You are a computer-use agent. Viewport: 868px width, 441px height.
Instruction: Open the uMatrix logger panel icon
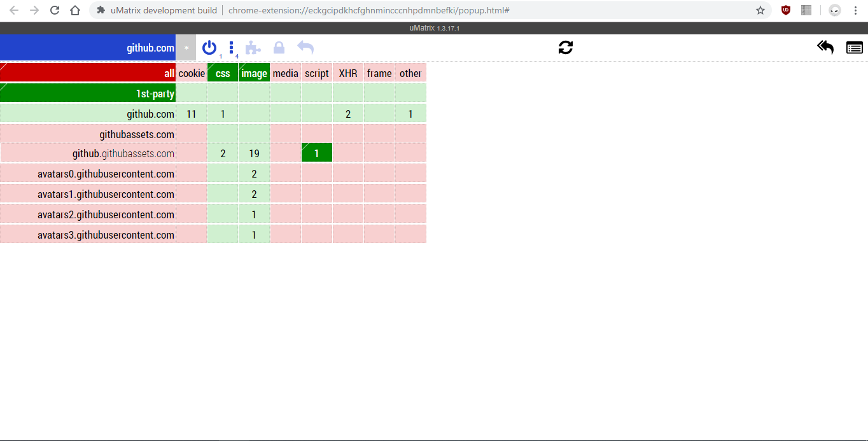coord(855,47)
